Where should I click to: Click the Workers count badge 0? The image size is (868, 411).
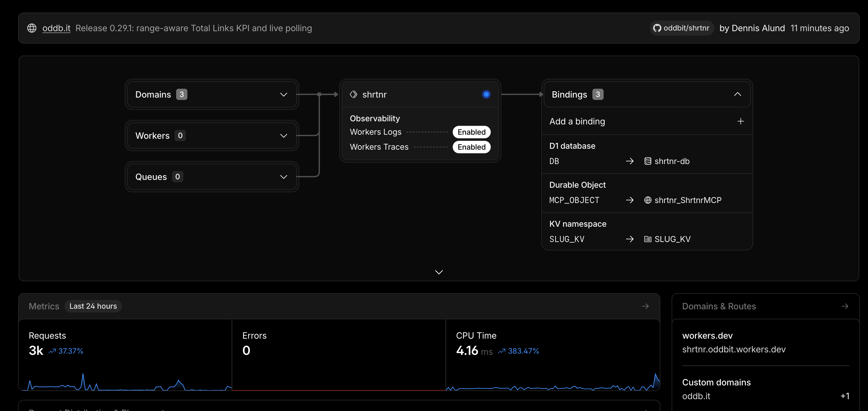pyautogui.click(x=180, y=135)
